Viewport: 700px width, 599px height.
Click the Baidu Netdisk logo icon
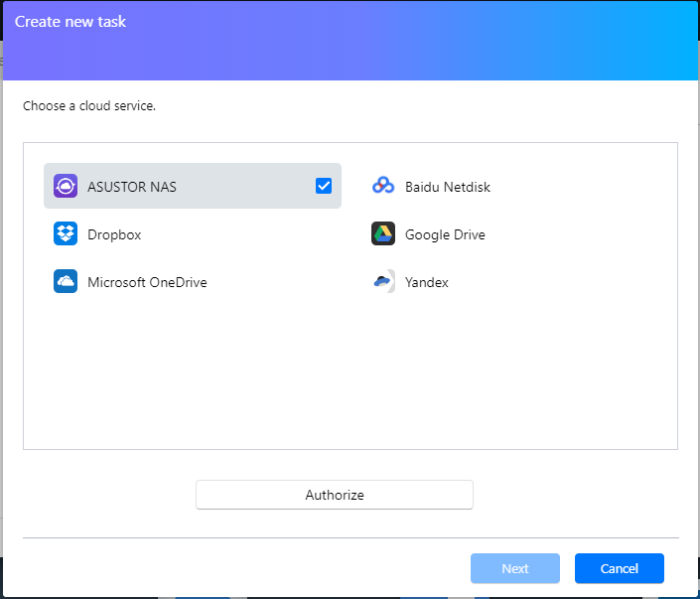[383, 186]
